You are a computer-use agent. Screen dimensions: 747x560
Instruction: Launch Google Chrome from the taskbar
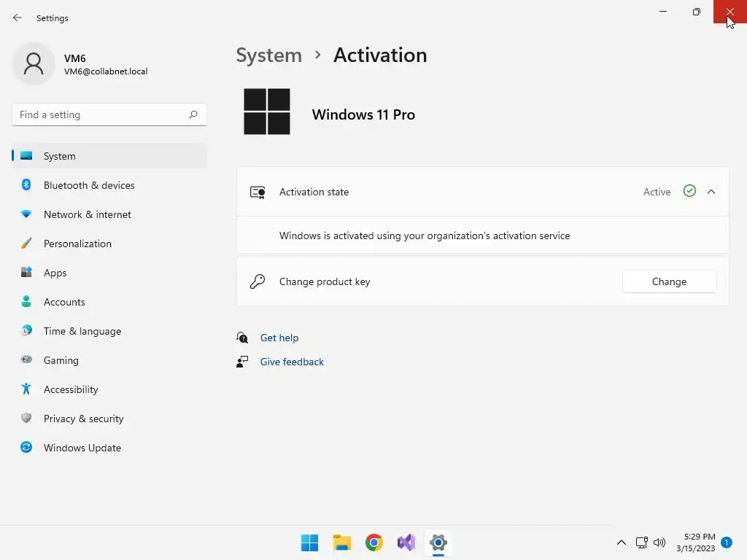coord(374,542)
